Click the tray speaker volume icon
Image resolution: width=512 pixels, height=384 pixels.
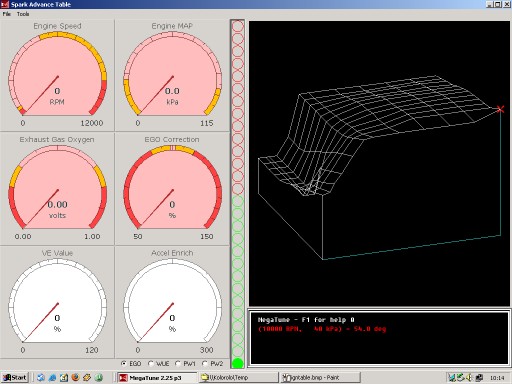[x=469, y=378]
